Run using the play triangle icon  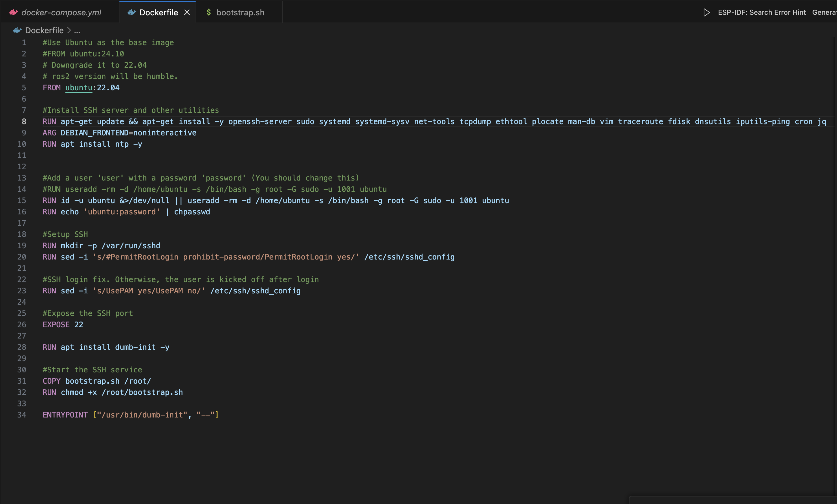point(707,13)
